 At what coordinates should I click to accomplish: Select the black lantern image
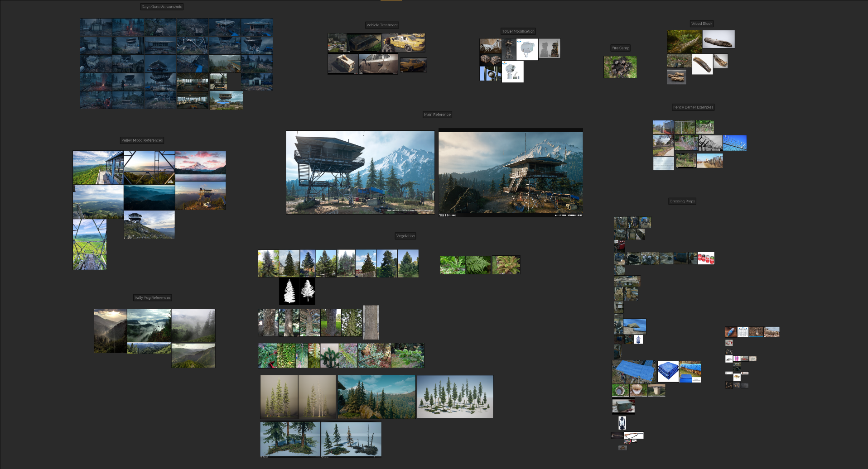(x=622, y=423)
